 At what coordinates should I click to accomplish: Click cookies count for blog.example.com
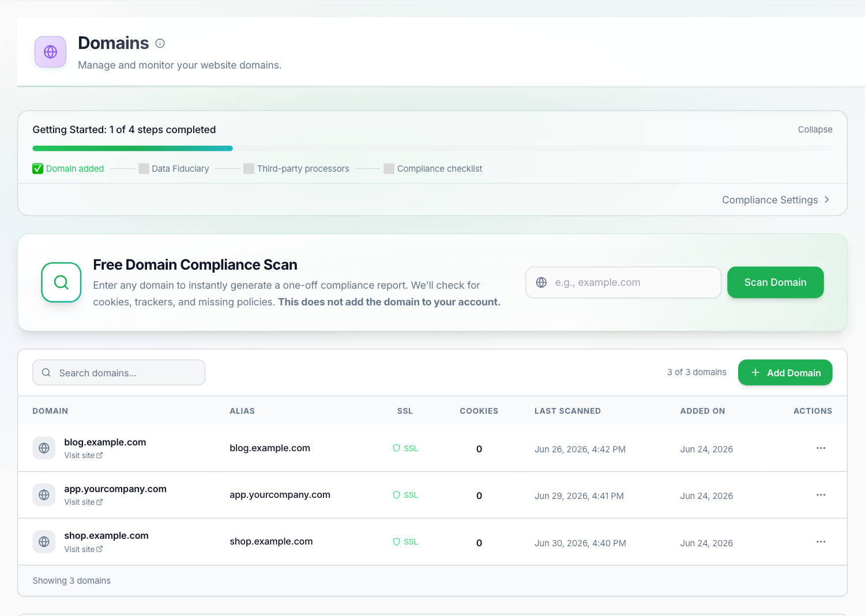479,449
